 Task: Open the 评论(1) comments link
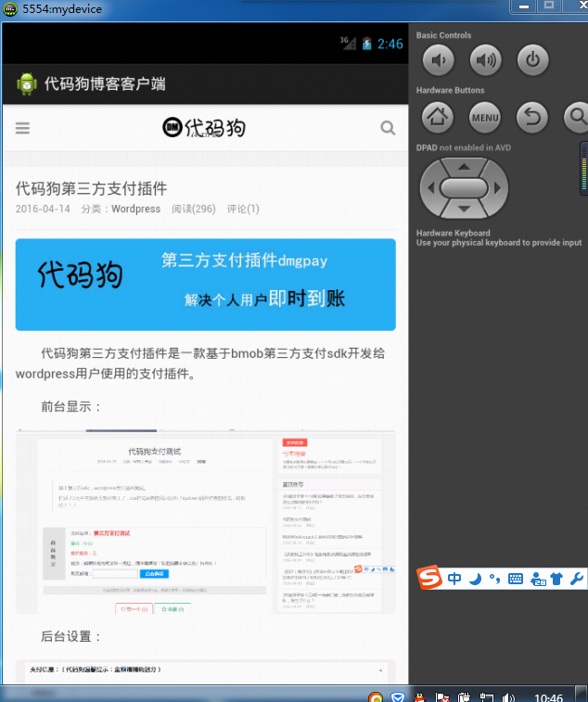click(243, 209)
